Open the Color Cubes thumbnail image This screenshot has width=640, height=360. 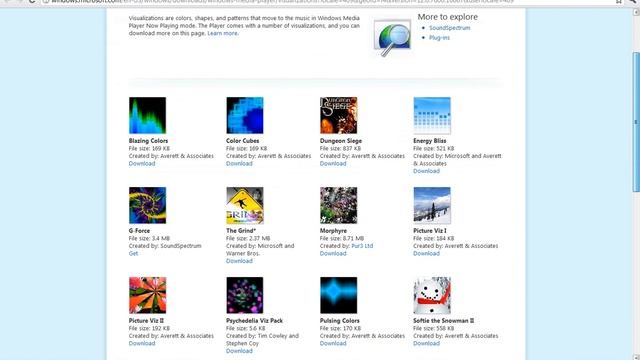pyautogui.click(x=245, y=116)
